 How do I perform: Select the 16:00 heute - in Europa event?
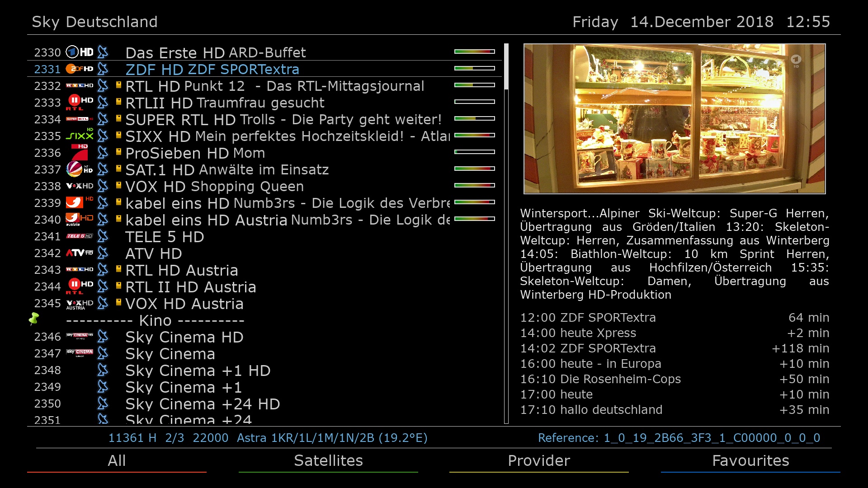675,364
